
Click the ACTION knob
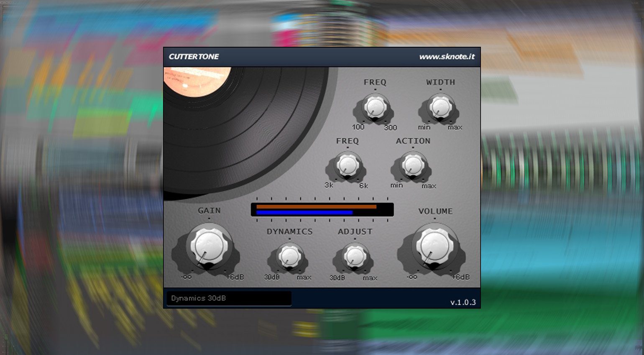click(x=413, y=165)
